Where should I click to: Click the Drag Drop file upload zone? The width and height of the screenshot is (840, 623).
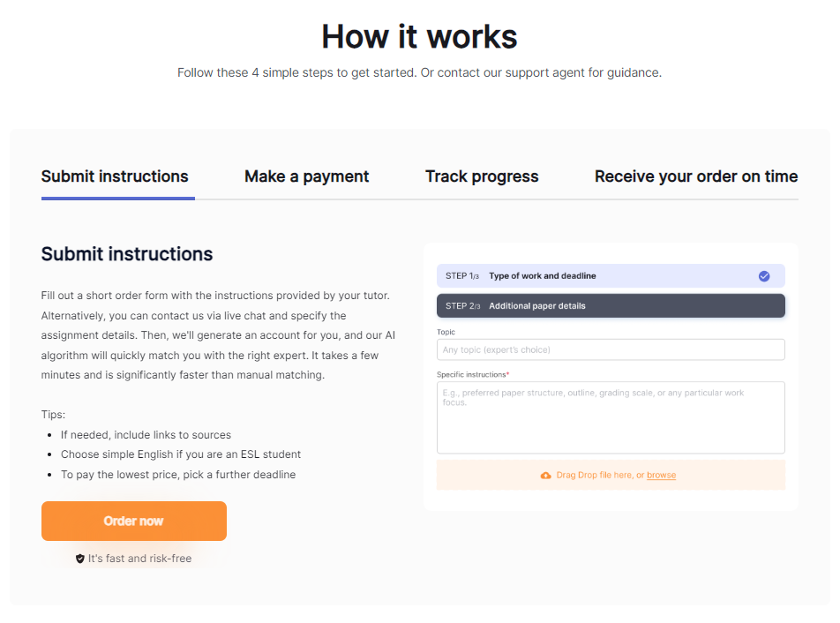pyautogui.click(x=611, y=475)
